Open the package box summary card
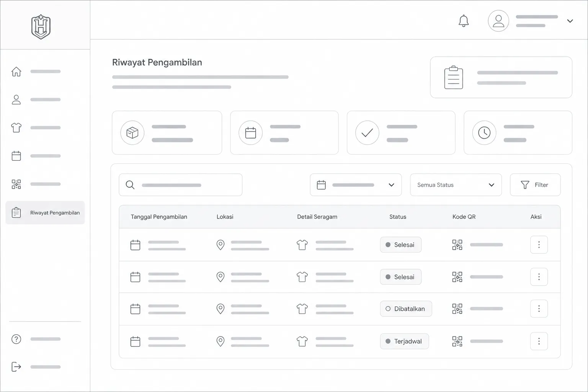The image size is (588, 392). coord(167,133)
